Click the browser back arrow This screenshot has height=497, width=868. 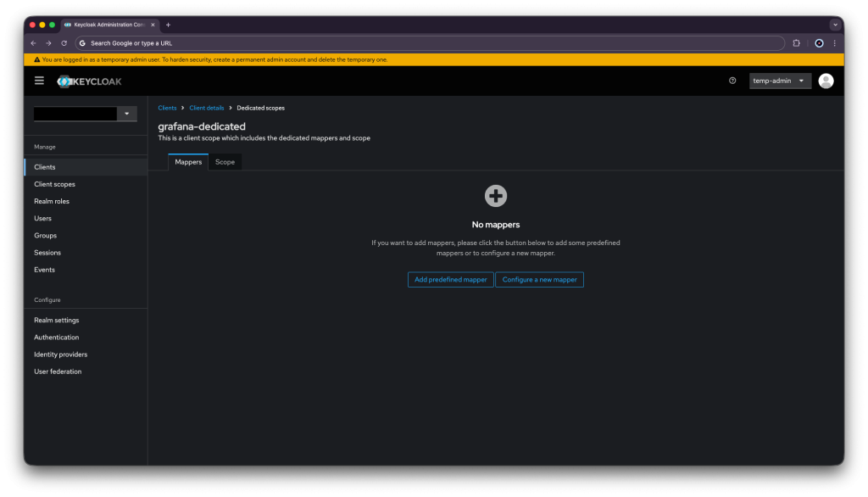(x=34, y=42)
